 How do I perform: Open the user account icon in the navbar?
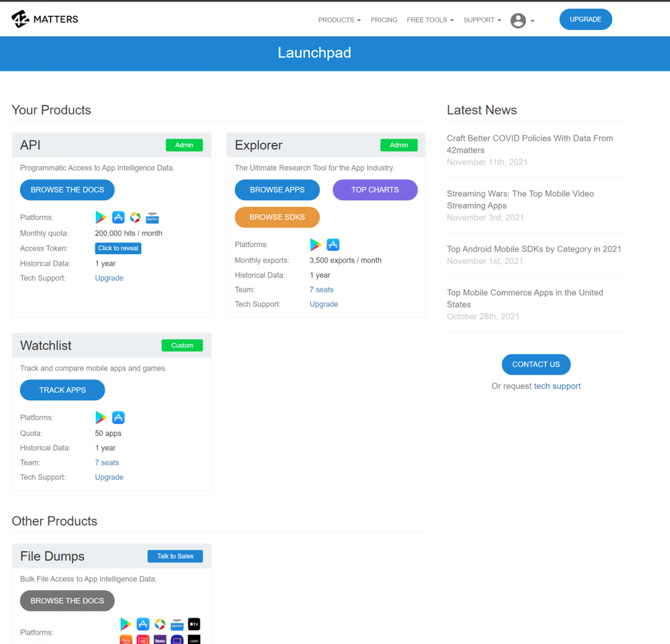[x=518, y=21]
